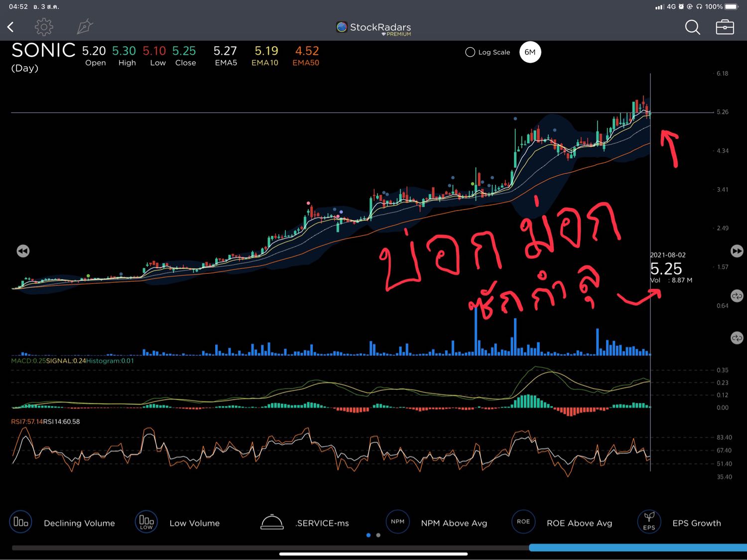Tap the EMA5 value 5.27

pos(225,51)
